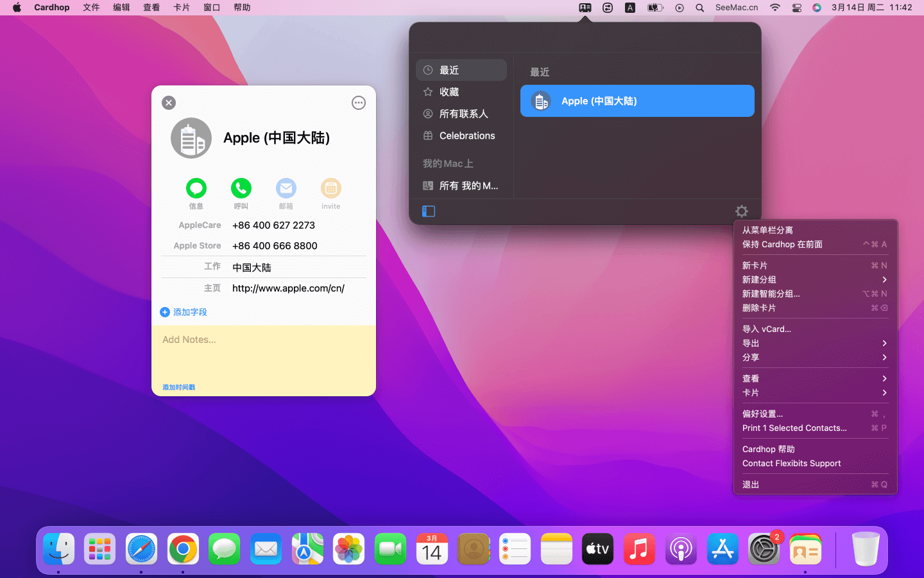924x578 pixels.
Task: Click the Spotlight search icon in menu bar
Action: tap(700, 8)
